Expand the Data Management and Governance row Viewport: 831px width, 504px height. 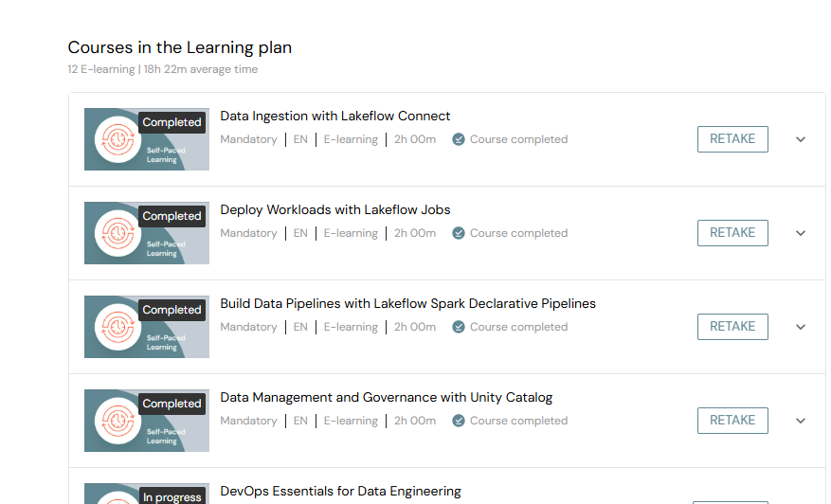coord(801,421)
